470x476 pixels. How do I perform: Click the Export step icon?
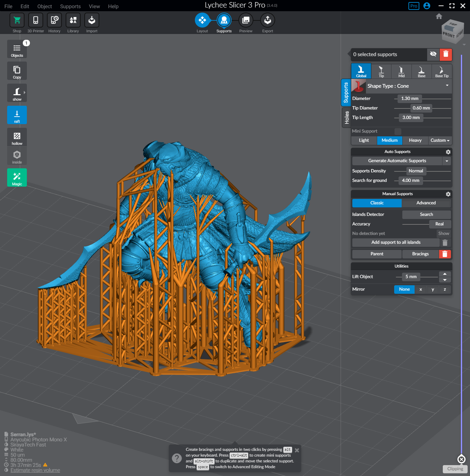pyautogui.click(x=267, y=20)
